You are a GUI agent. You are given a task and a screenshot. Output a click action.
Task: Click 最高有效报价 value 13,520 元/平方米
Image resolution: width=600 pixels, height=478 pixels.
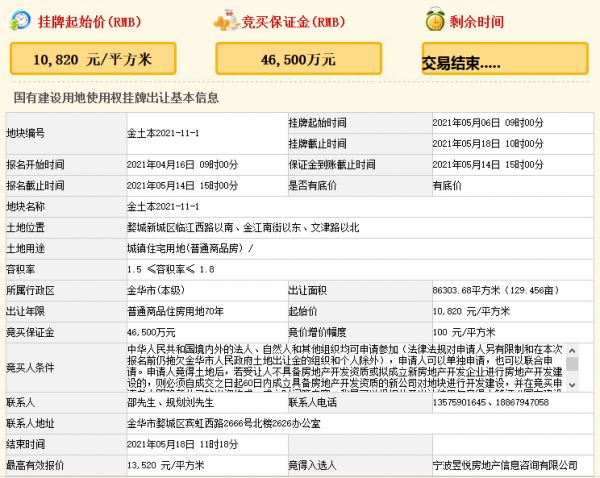click(x=166, y=465)
